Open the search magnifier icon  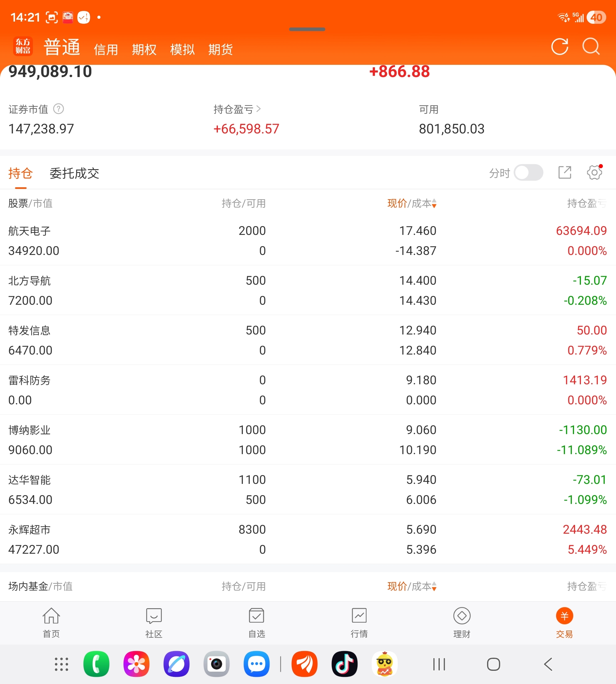[x=591, y=47]
